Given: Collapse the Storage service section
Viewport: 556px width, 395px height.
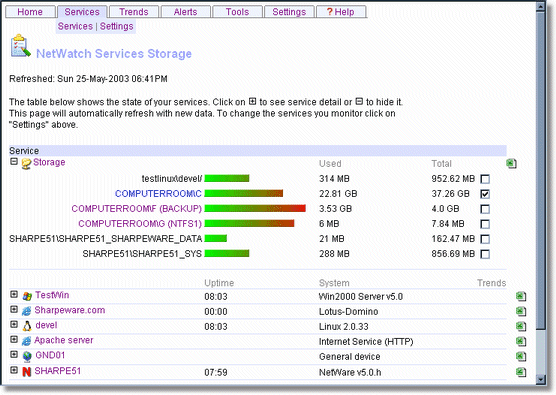Looking at the screenshot, I should tap(14, 162).
